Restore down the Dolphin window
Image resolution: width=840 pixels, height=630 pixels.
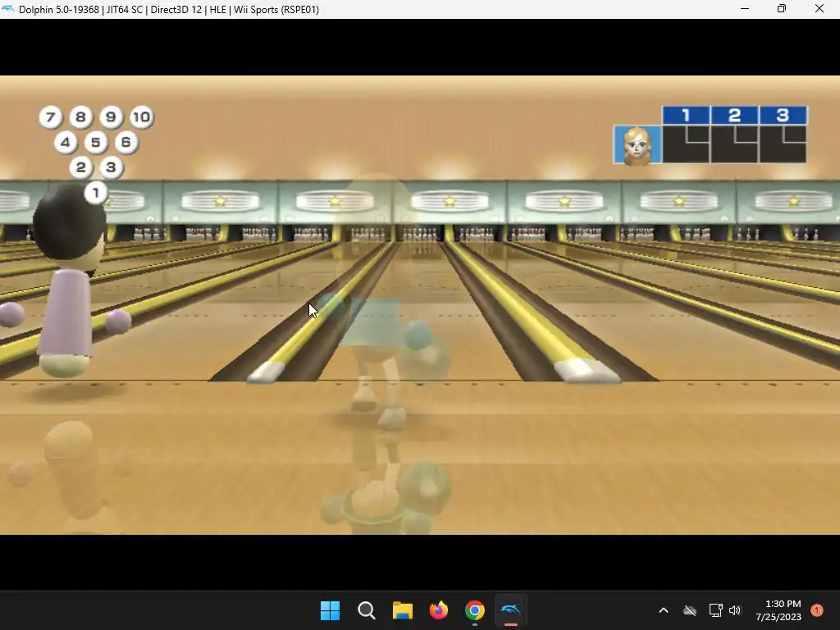782,9
